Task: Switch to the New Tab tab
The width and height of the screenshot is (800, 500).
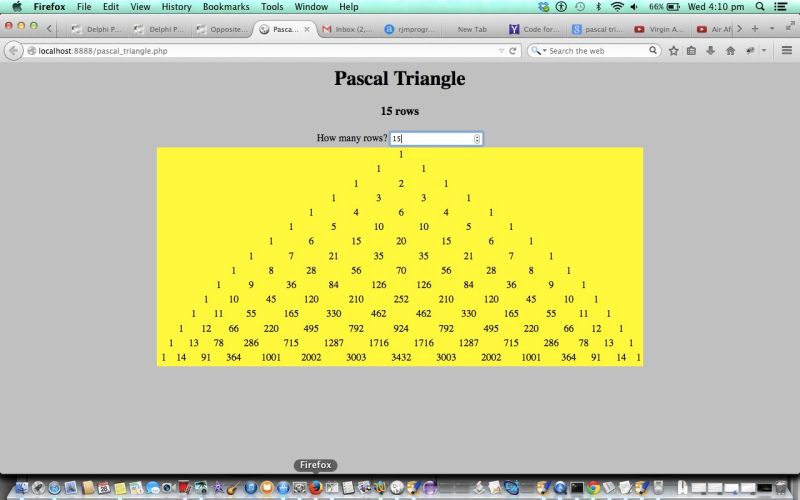Action: [x=472, y=30]
